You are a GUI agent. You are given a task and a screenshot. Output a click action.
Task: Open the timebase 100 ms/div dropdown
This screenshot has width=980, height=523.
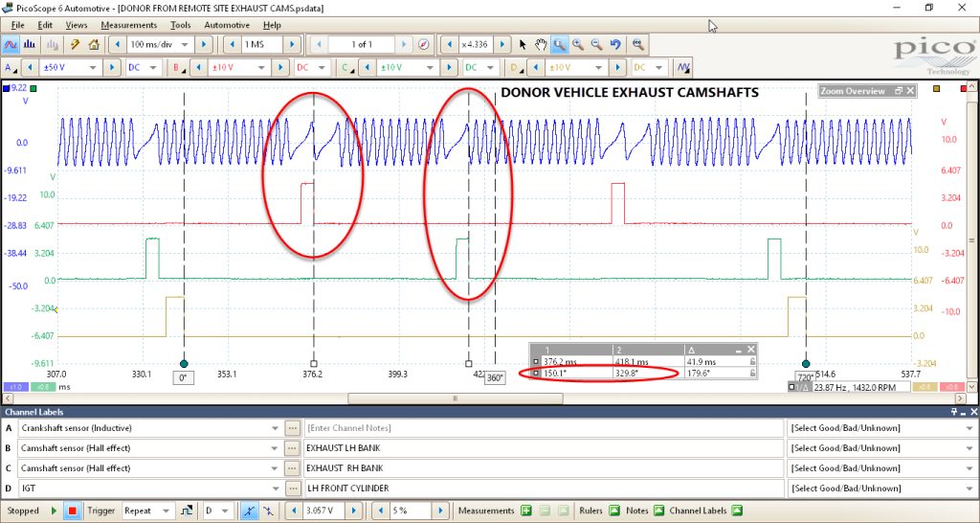click(185, 45)
